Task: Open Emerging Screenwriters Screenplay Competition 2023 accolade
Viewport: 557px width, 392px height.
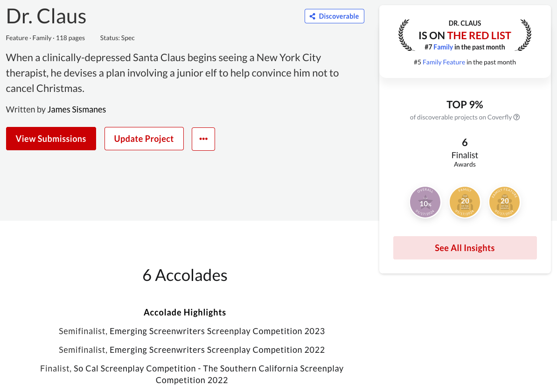Action: pos(217,331)
